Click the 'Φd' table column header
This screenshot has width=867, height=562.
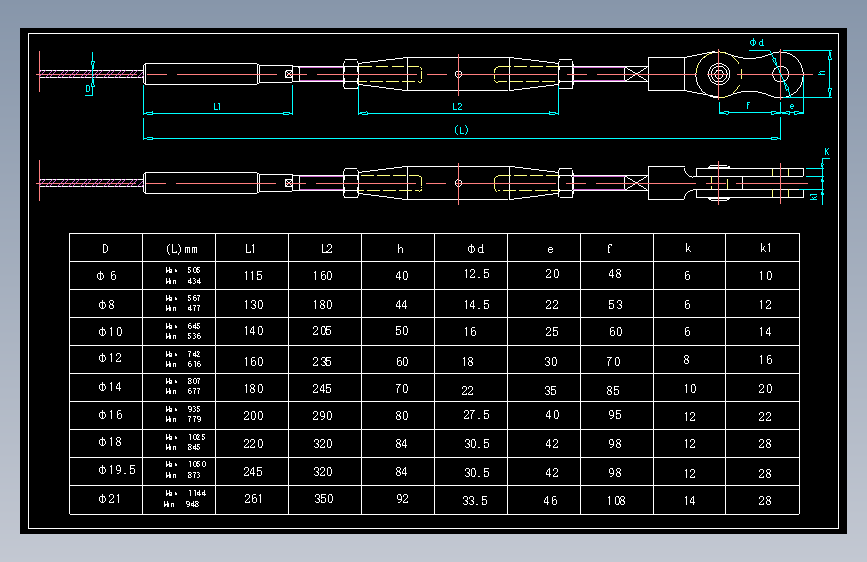pyautogui.click(x=476, y=249)
